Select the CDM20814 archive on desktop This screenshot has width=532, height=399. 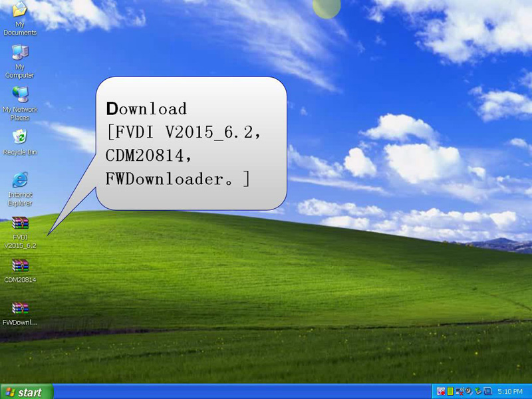pos(20,265)
